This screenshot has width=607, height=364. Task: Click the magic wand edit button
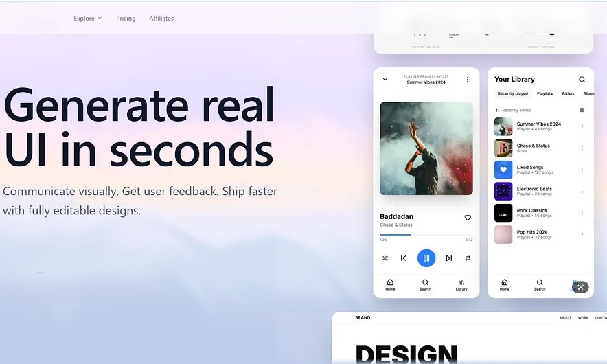580,287
